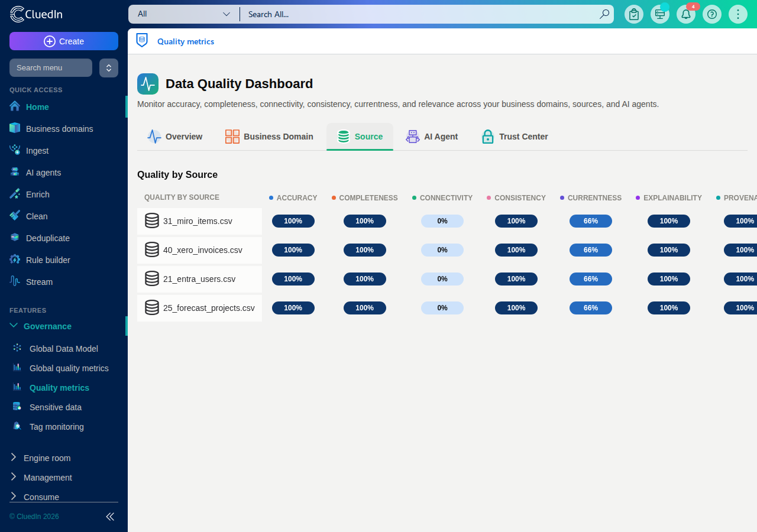Click the Data Quality Dashboard pulse icon
The image size is (757, 532).
(148, 84)
